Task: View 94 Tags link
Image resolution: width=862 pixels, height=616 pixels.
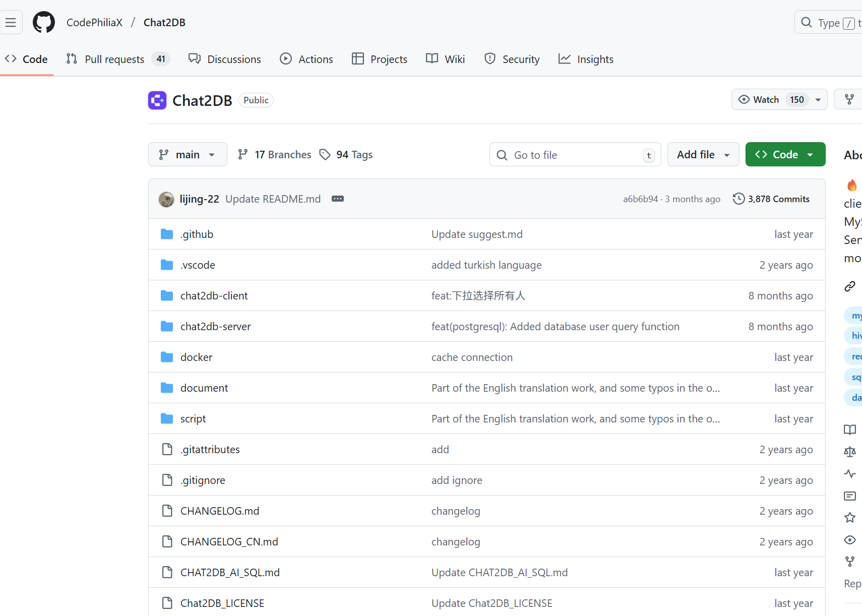Action: [346, 154]
